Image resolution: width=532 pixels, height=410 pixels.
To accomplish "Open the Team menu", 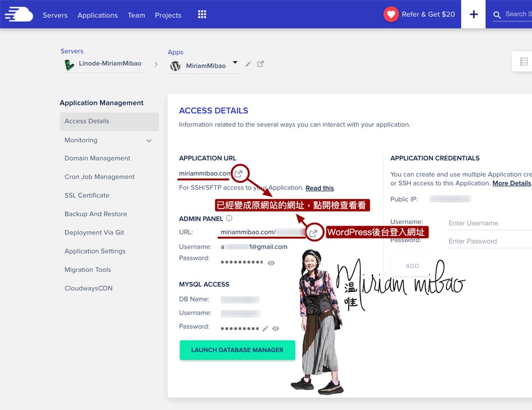I will click(136, 15).
